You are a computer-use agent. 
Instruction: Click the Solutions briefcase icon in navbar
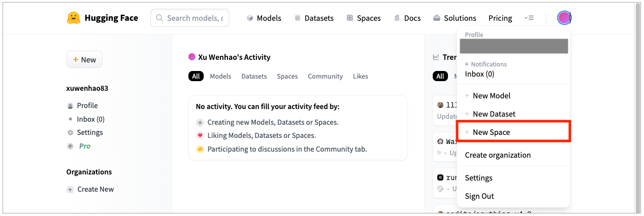click(x=437, y=18)
